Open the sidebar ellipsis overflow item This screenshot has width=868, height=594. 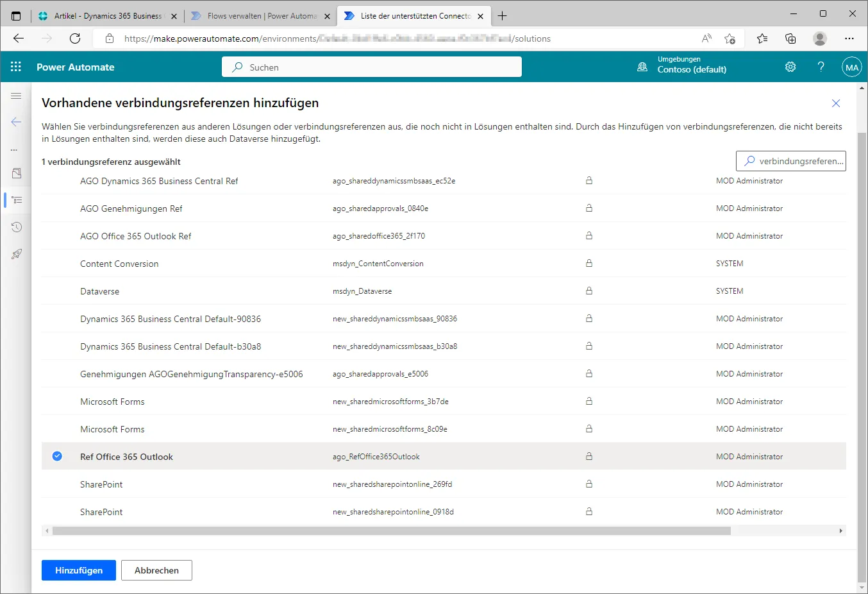(x=14, y=150)
